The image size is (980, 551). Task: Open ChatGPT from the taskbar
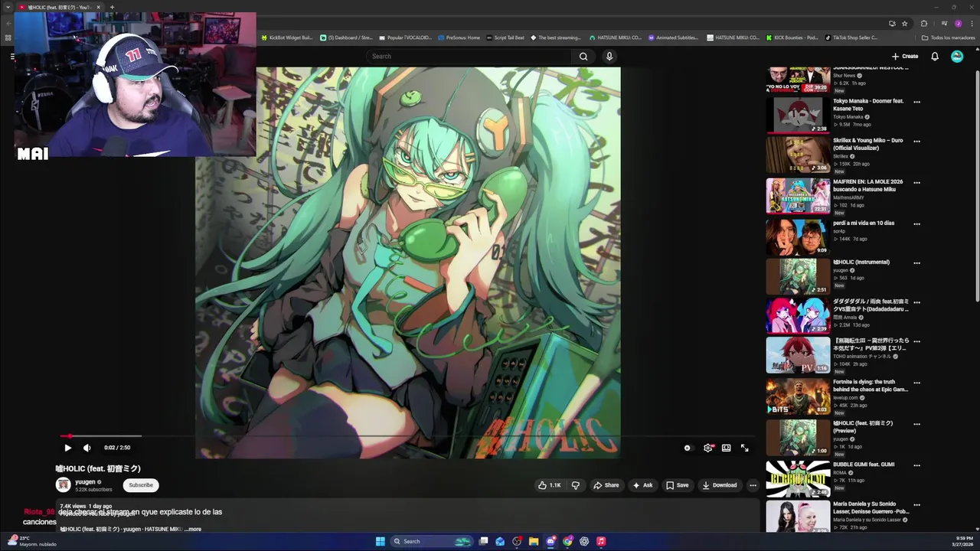click(x=584, y=541)
